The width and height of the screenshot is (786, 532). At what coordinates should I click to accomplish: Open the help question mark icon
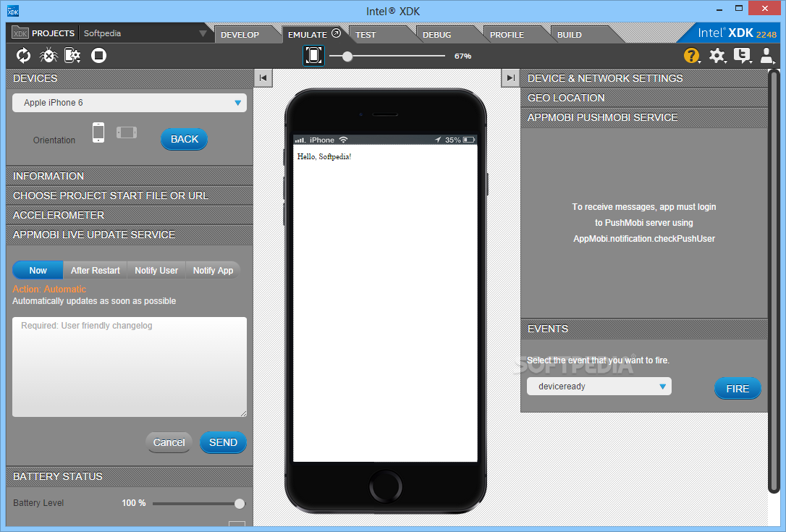691,55
